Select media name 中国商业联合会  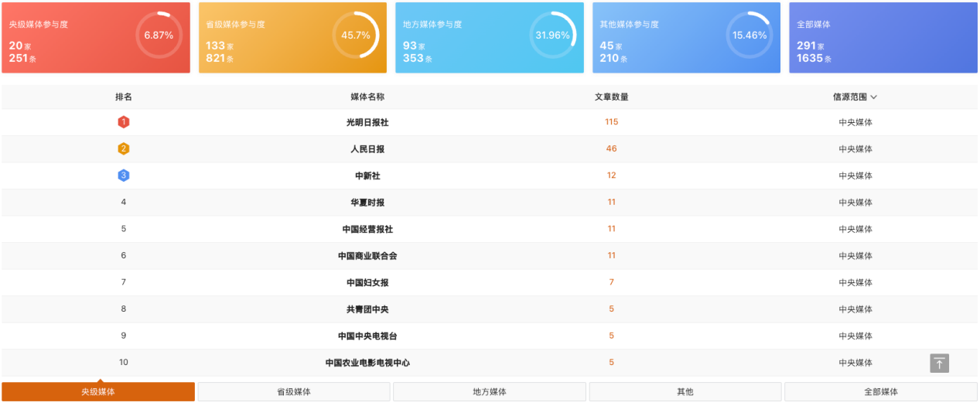click(367, 256)
